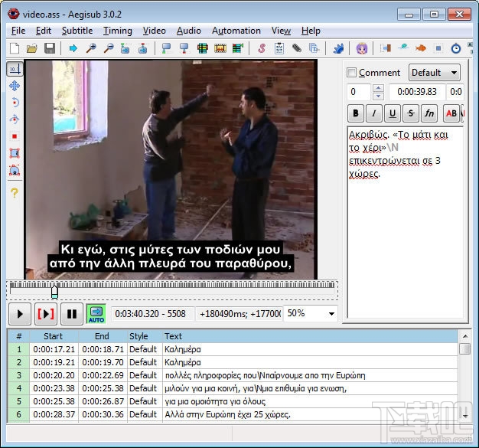
Task: Open visual typesetting help question mark
Action: [x=15, y=193]
